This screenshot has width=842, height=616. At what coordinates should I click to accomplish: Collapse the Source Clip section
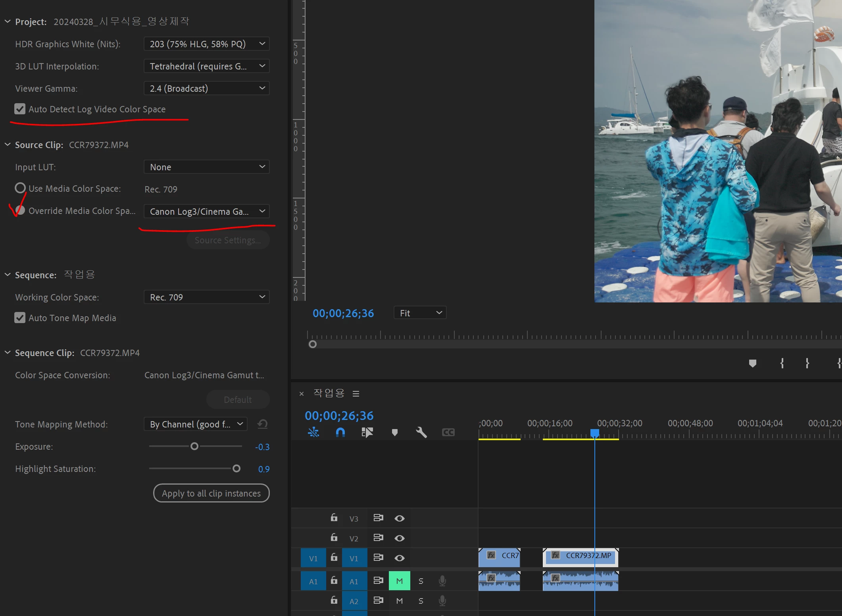(x=8, y=145)
